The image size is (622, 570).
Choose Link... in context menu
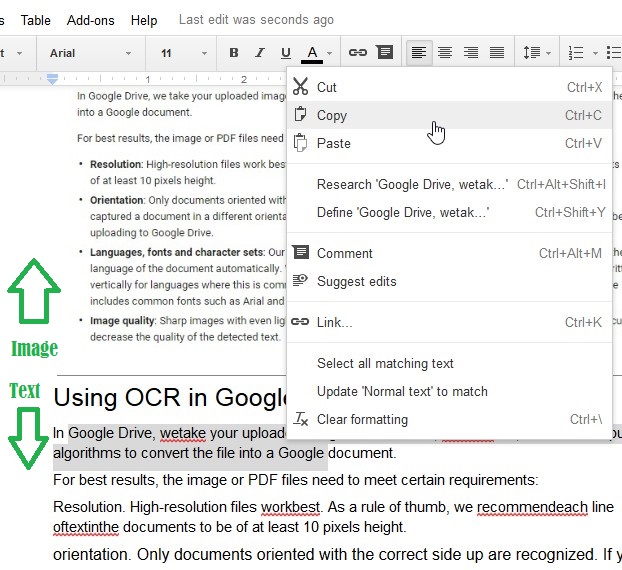click(449, 322)
